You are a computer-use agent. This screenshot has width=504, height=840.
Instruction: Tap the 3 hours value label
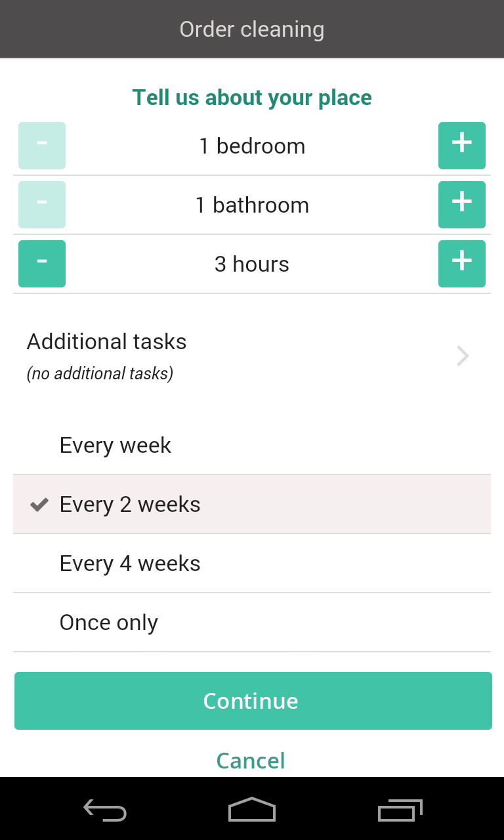pos(252,264)
